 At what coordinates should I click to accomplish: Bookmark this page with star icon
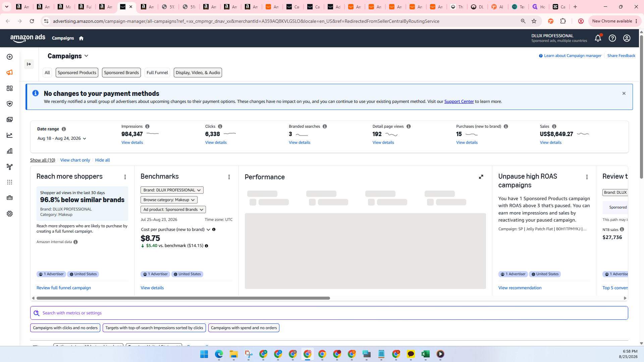coord(534,21)
